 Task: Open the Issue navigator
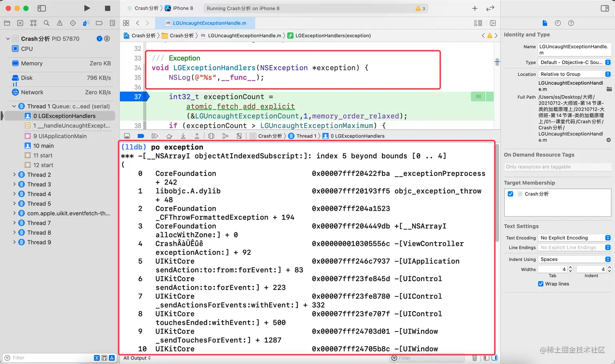60,23
